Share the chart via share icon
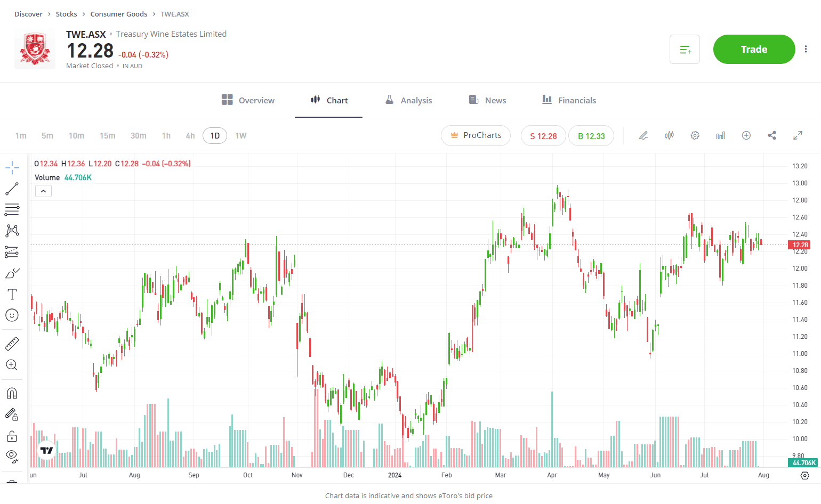 point(772,135)
